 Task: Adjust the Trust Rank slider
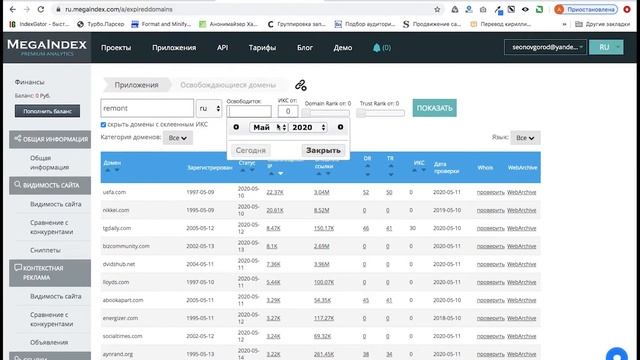pos(381,113)
